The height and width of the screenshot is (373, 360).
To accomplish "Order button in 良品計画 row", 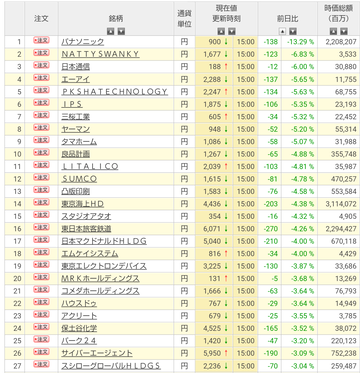I will click(x=41, y=152).
